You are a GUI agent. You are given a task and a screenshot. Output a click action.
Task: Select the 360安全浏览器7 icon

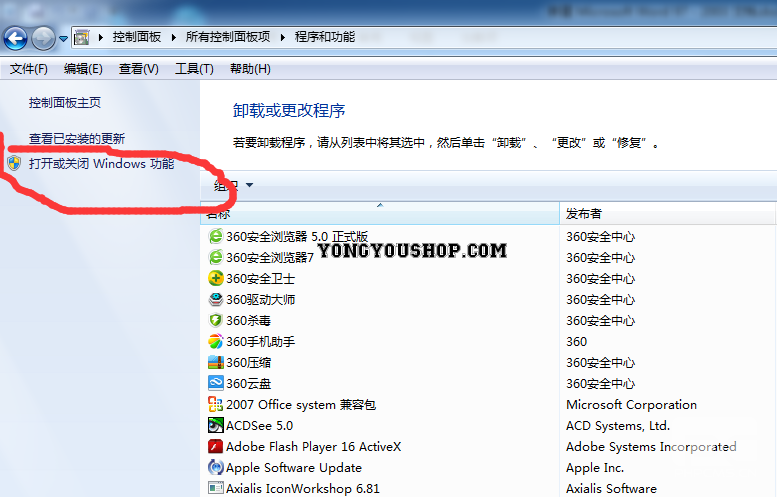coord(216,257)
